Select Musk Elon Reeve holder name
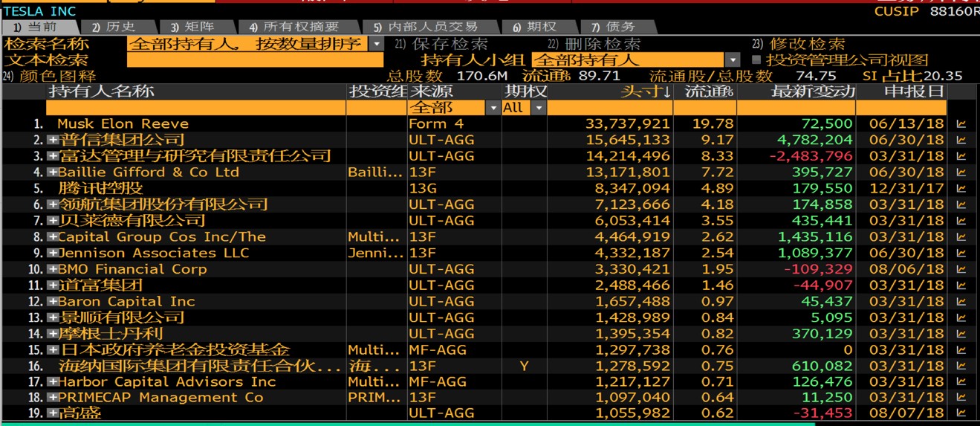Viewport: 980px width, 426px height. pyautogui.click(x=123, y=124)
